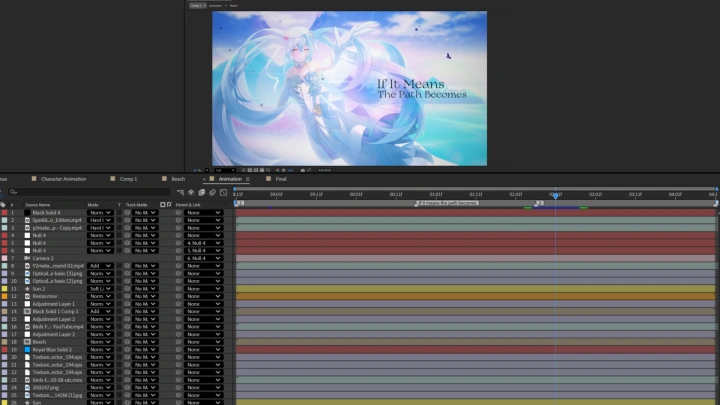This screenshot has height=405, width=720.
Task: Toggle the graph editor icon in timeline header
Action: pos(223,191)
